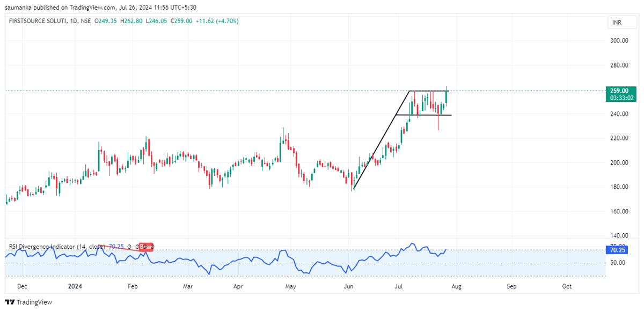Click the Feb label on time axis
The image size is (644, 311).
[x=134, y=286]
